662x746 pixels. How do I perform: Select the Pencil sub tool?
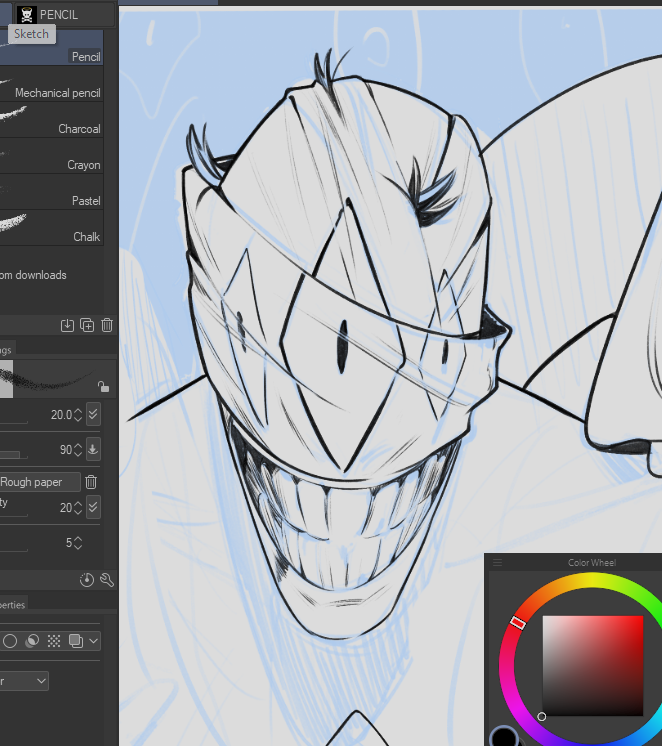pos(51,48)
